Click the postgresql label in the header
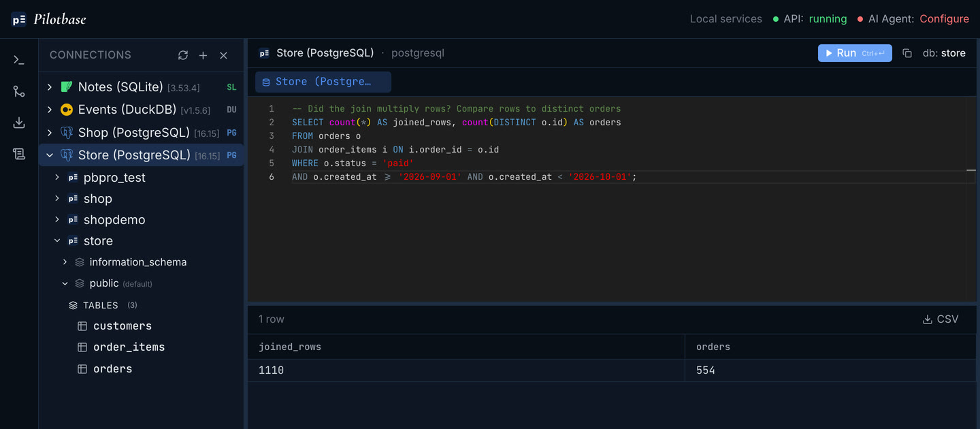The height and width of the screenshot is (429, 980). click(x=418, y=53)
